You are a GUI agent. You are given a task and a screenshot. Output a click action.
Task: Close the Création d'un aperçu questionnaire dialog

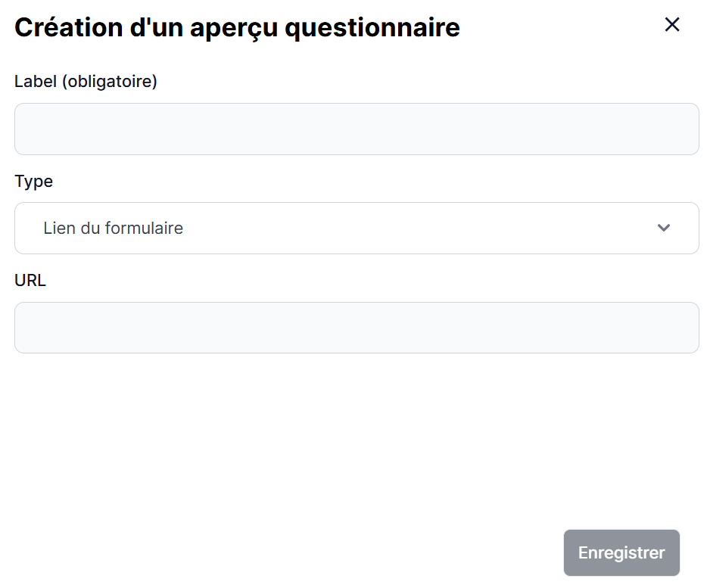tap(671, 25)
